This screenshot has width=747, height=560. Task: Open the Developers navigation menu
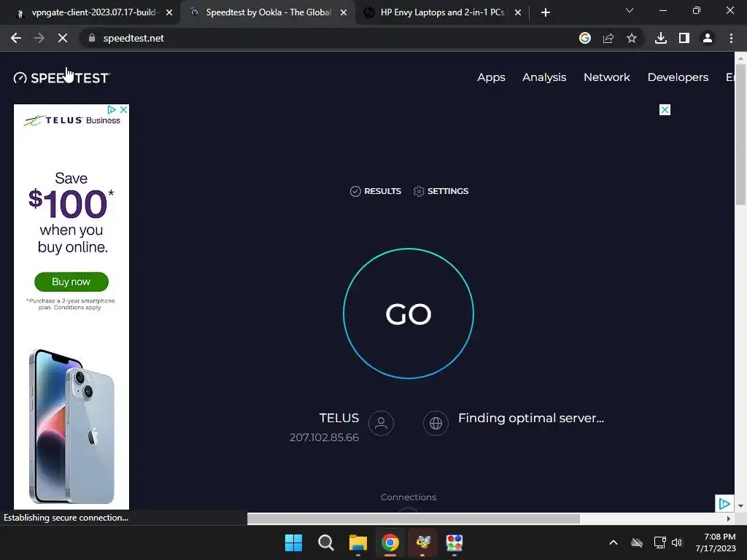[x=678, y=77]
